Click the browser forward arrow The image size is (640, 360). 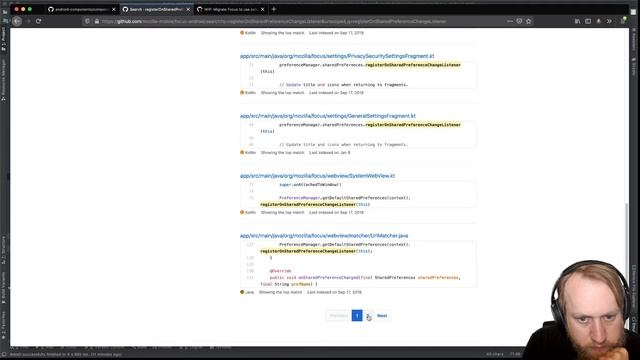pos(29,21)
